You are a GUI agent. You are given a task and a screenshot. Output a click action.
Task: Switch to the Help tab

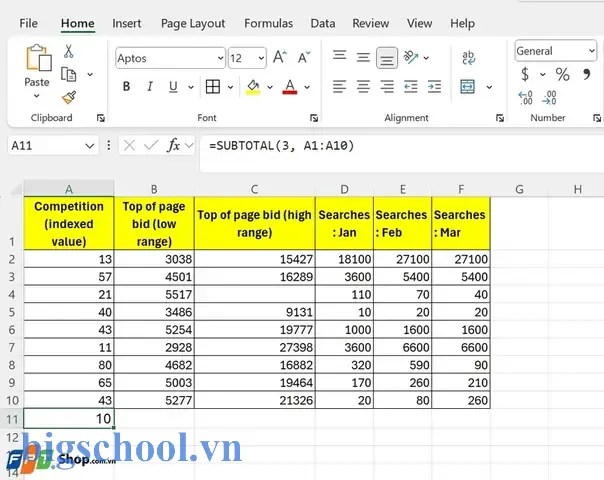tap(462, 23)
